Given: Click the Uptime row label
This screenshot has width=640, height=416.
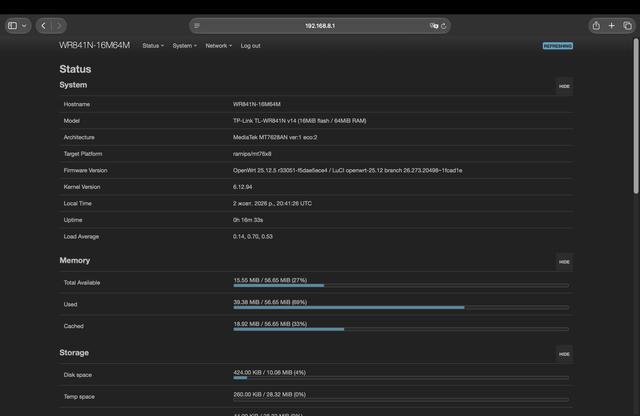Looking at the screenshot, I should click(x=73, y=220).
